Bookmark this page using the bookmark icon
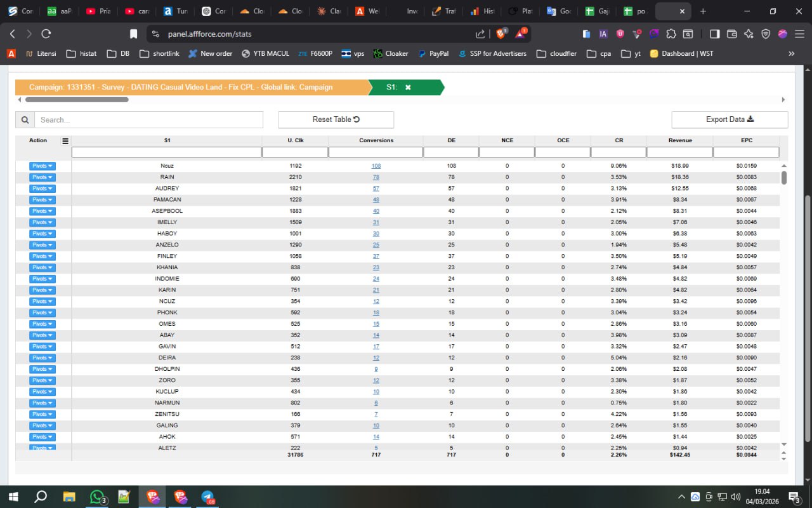Image resolution: width=812 pixels, height=508 pixels. (x=133, y=34)
